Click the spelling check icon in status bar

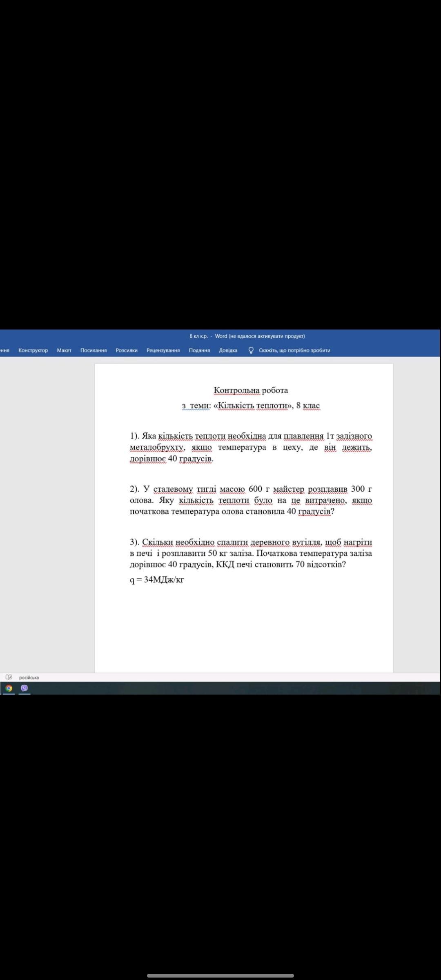[9, 677]
